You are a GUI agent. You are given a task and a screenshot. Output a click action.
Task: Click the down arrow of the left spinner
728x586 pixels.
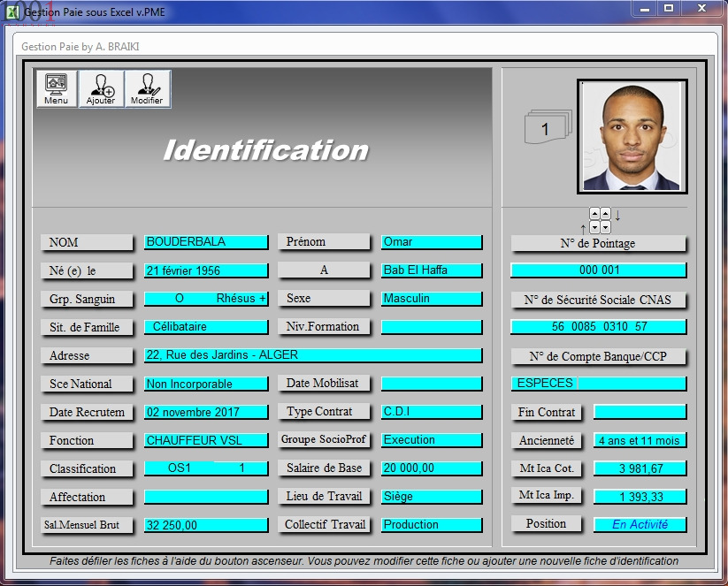click(594, 227)
